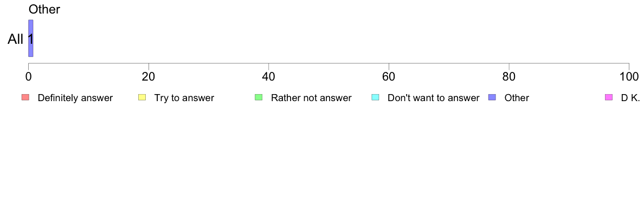This screenshot has width=644, height=199.
Task: Click the 60 axis tick label
Action: pyautogui.click(x=389, y=76)
